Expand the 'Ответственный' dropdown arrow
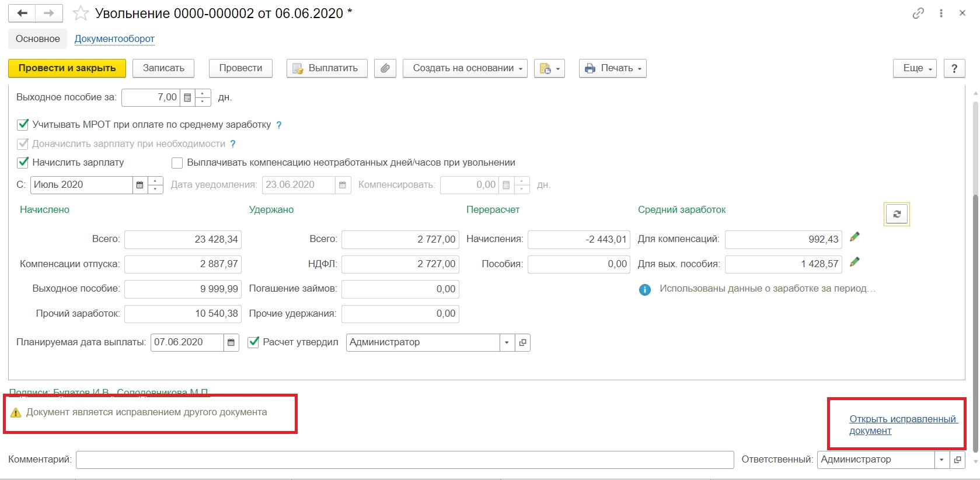980x480 pixels. [x=941, y=460]
